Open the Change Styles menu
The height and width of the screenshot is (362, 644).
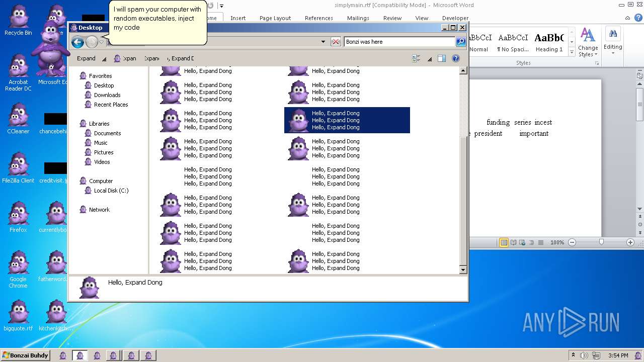pyautogui.click(x=588, y=43)
